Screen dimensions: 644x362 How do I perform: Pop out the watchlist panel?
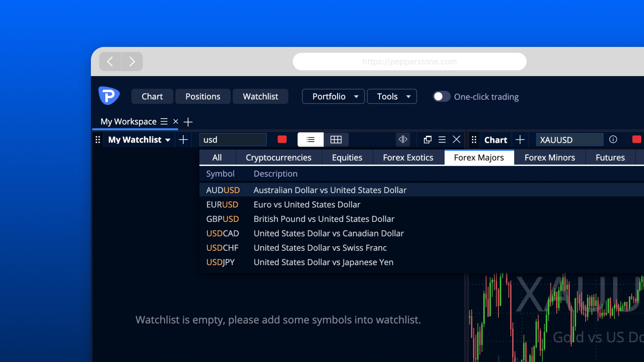tap(427, 139)
